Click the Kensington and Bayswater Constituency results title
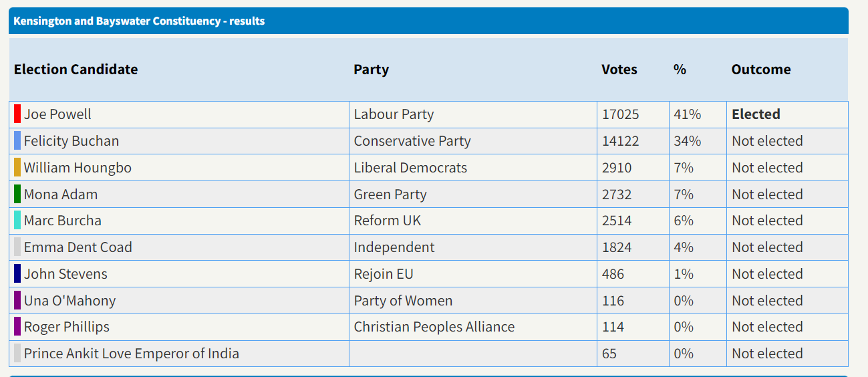The image size is (868, 377). point(139,21)
